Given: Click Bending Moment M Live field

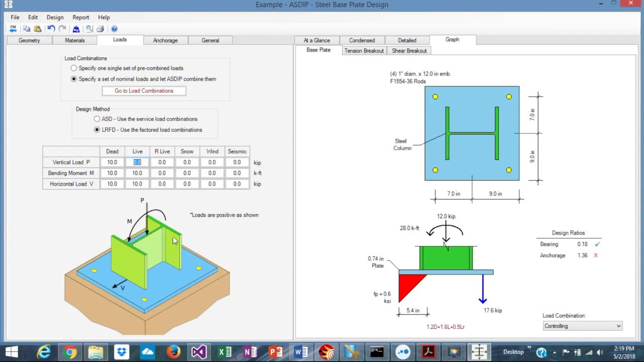Looking at the screenshot, I should coord(137,173).
